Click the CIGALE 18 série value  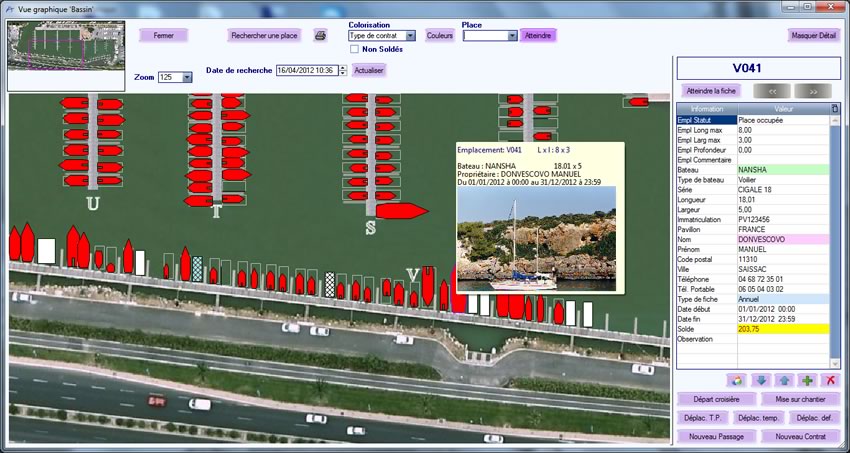pyautogui.click(x=783, y=190)
